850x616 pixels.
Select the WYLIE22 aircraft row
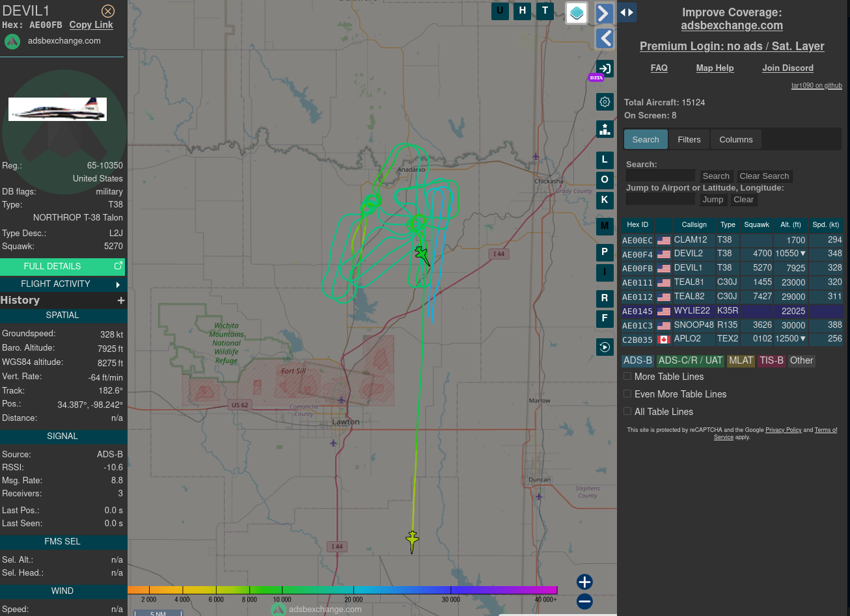click(x=732, y=311)
